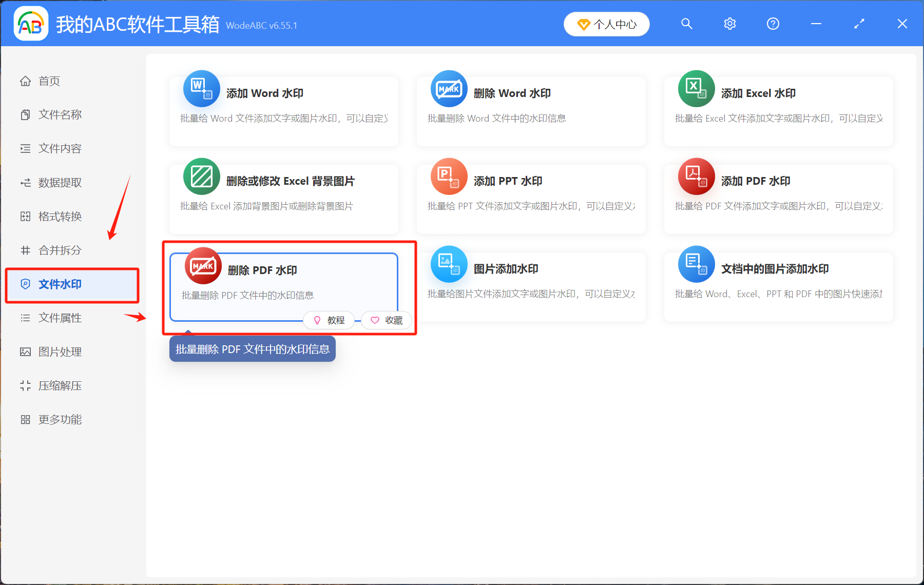924x585 pixels.
Task: Click the 添加 PPT 水印 orange icon
Action: click(x=449, y=177)
